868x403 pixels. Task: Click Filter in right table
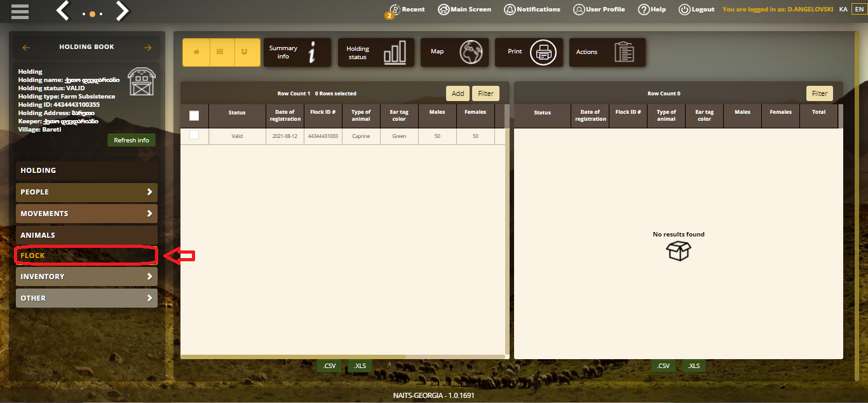point(820,93)
